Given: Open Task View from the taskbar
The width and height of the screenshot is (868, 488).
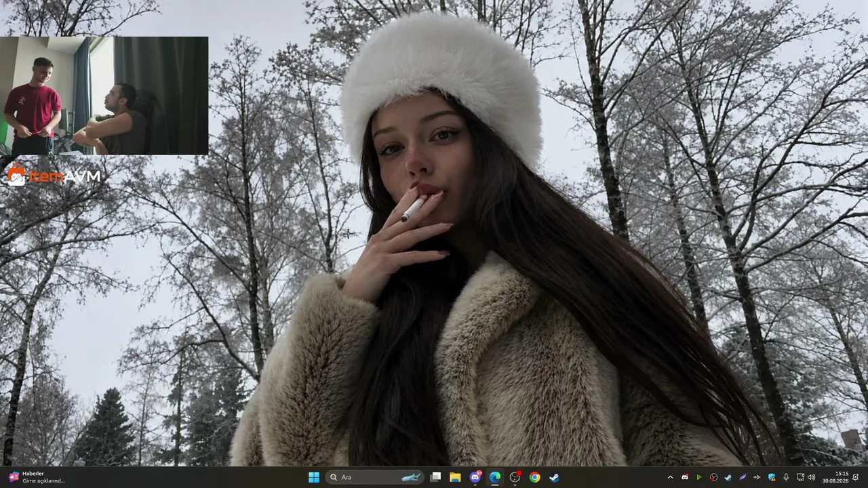Looking at the screenshot, I should click(436, 477).
